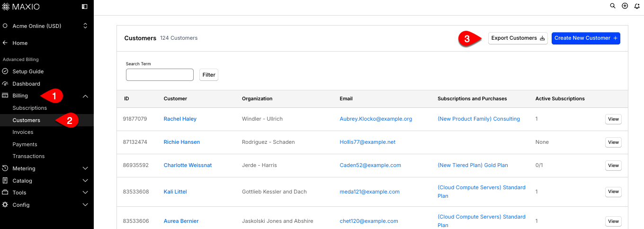The image size is (644, 229).
Task: Click the Setup Guide checkmark icon
Action: tap(5, 71)
